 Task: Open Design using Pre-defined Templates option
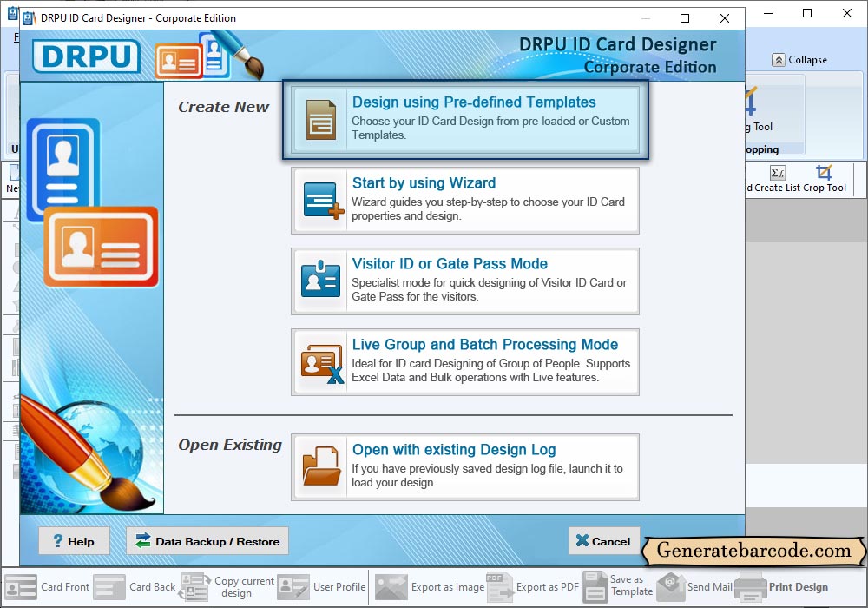[x=465, y=120]
